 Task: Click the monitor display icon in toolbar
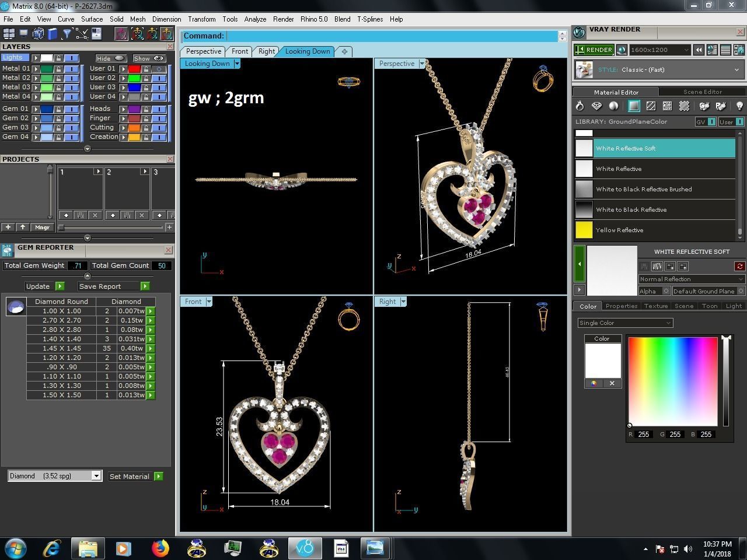click(x=23, y=34)
